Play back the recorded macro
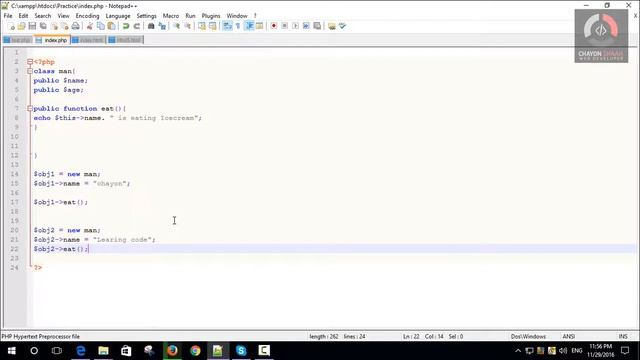Image resolution: width=640 pixels, height=360 pixels. (296, 26)
